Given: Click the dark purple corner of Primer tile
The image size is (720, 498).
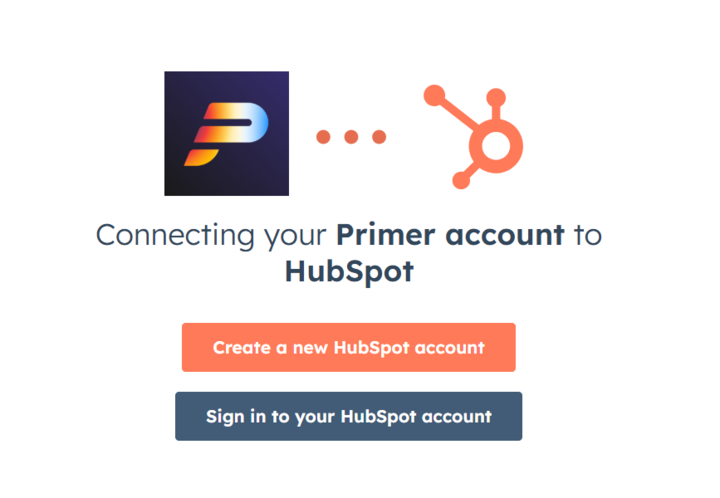Looking at the screenshot, I should tap(276, 83).
